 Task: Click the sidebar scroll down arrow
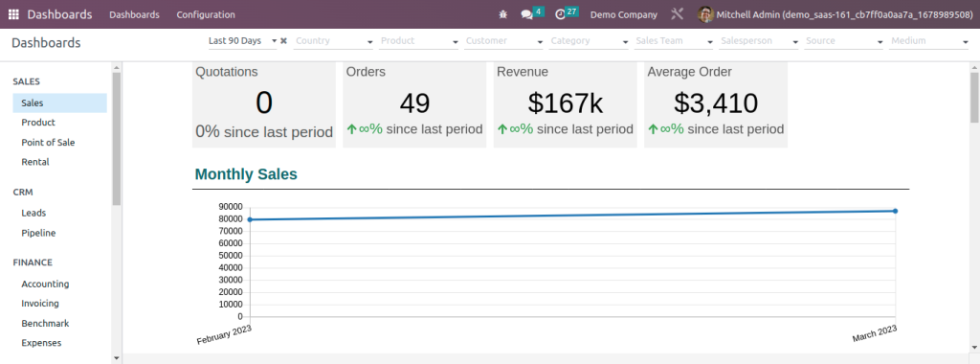(116, 358)
